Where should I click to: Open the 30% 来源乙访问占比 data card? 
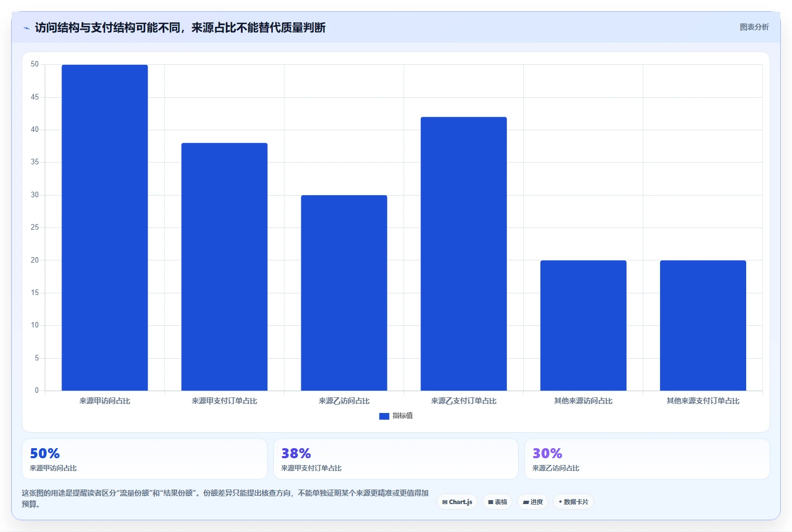(647, 459)
